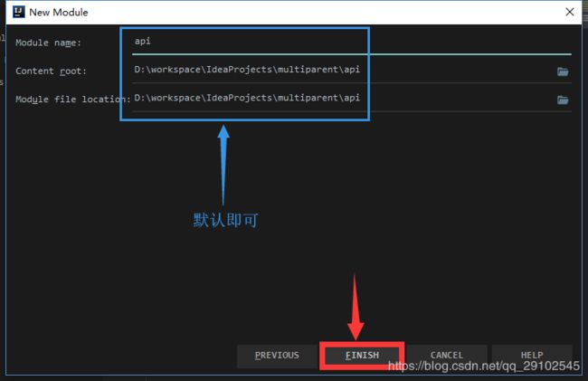Open Help for New Module
This screenshot has width=588, height=381.
[x=532, y=355]
